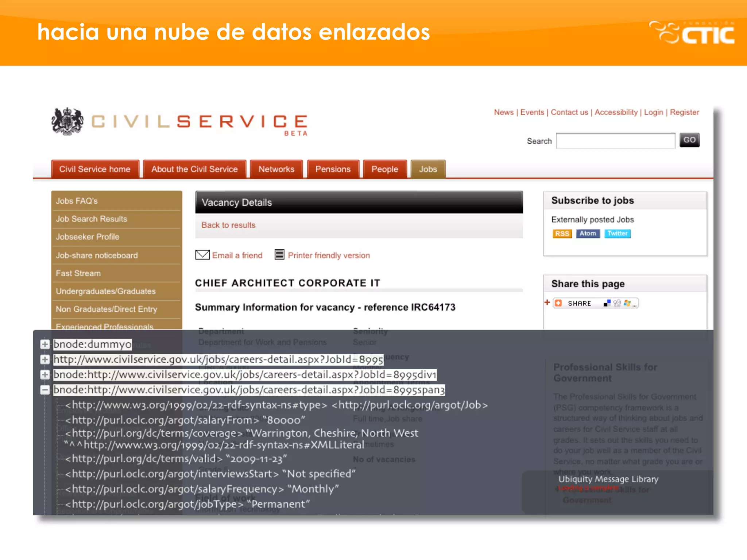
Task: Select the Jobs tab
Action: coord(428,169)
